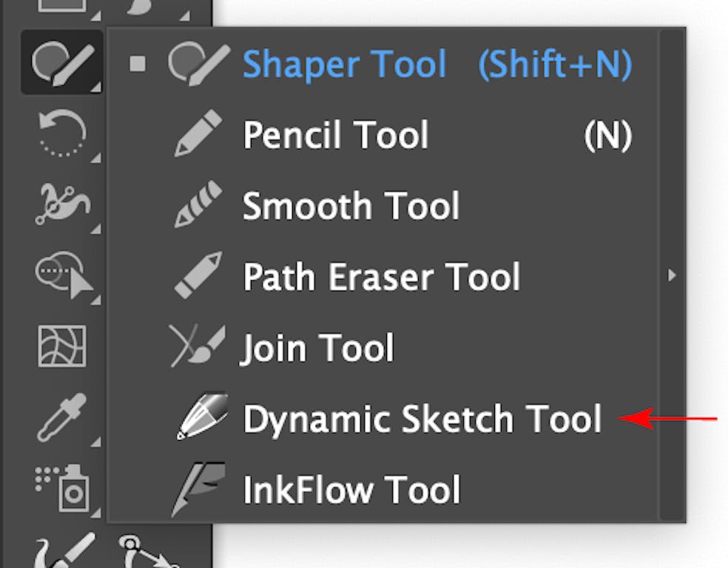Click the square indicator beside Shaper Tool
The image size is (728, 568).
tap(137, 63)
